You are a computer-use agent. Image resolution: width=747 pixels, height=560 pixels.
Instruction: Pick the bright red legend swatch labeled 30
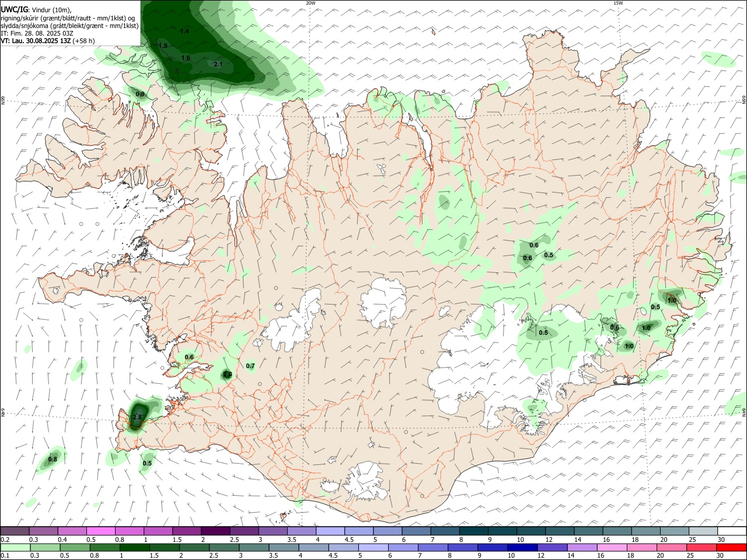(x=731, y=547)
